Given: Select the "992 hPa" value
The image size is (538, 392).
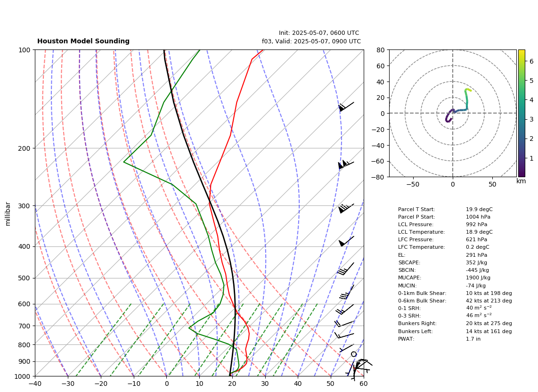Looking at the screenshot, I should point(477,224).
